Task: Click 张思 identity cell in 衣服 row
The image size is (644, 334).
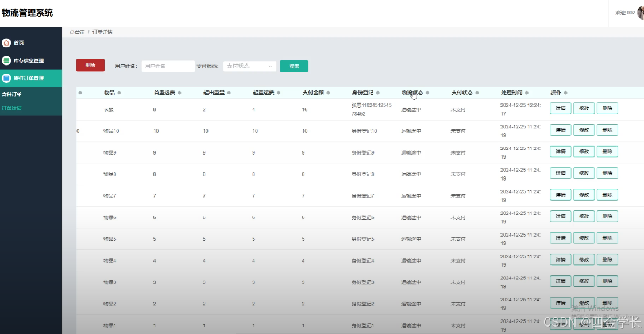Action: click(x=371, y=110)
